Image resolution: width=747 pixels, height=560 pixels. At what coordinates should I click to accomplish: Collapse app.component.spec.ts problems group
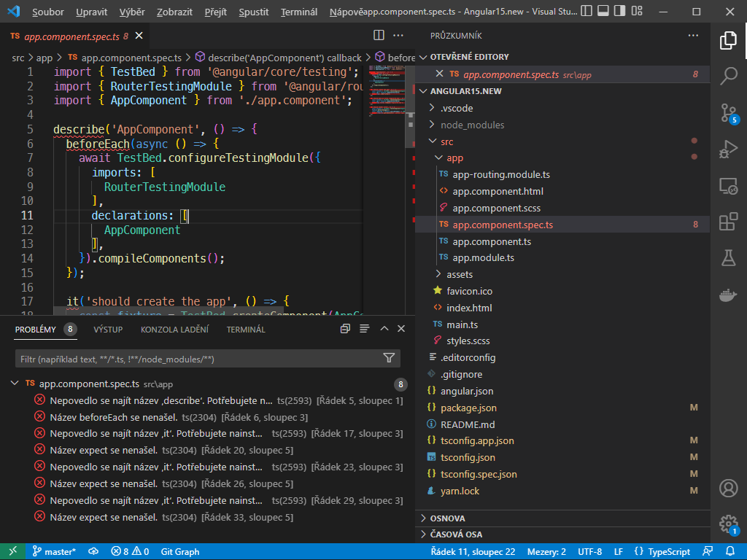point(15,384)
